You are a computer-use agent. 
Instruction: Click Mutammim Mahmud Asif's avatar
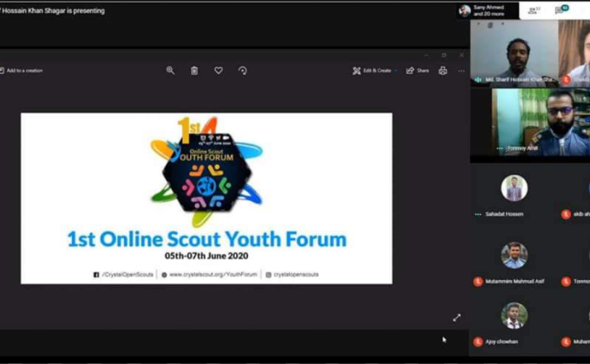click(514, 256)
